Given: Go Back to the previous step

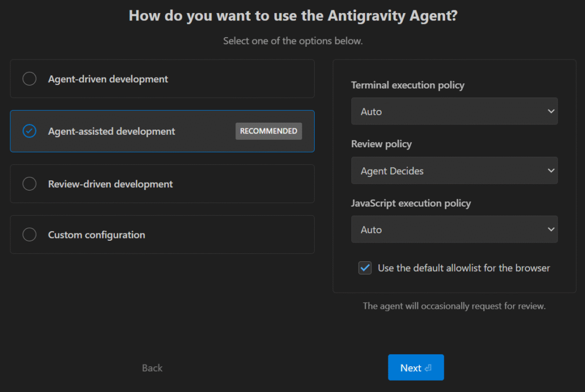Looking at the screenshot, I should [x=152, y=368].
